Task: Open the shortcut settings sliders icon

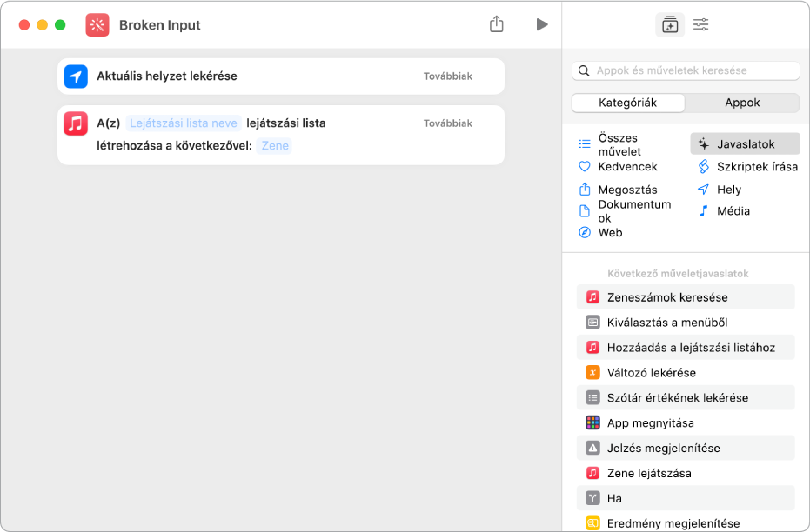Action: (700, 24)
